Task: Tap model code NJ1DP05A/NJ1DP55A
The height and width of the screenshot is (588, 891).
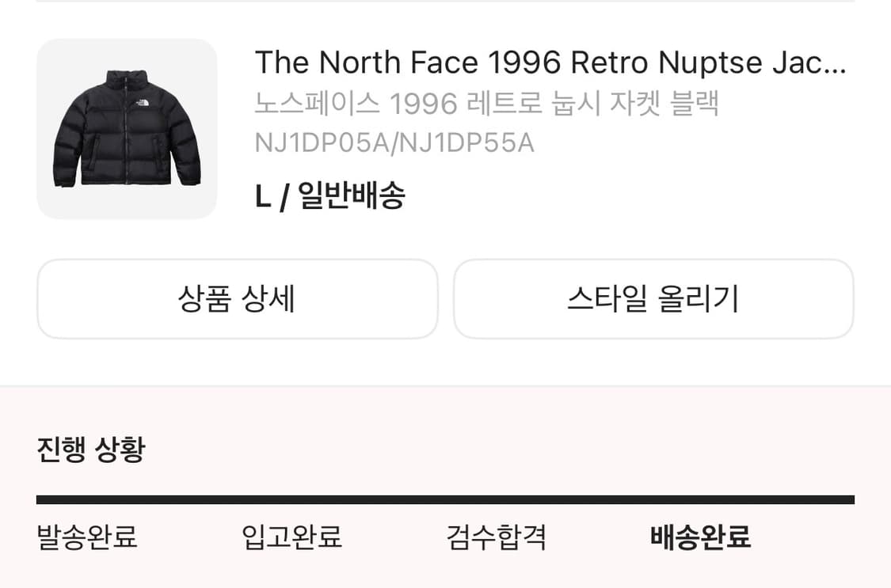Action: click(x=394, y=142)
